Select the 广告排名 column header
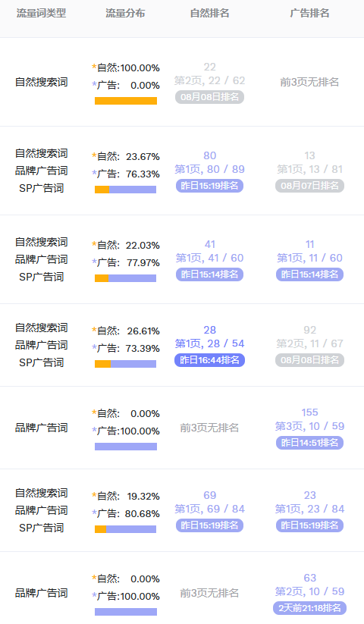Image resolution: width=364 pixels, height=624 pixels. click(x=309, y=13)
